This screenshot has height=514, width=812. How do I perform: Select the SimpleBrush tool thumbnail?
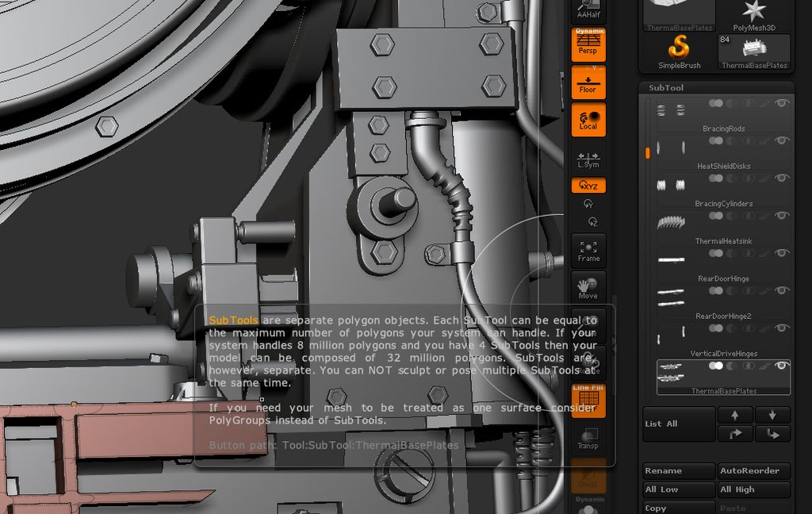(x=678, y=48)
